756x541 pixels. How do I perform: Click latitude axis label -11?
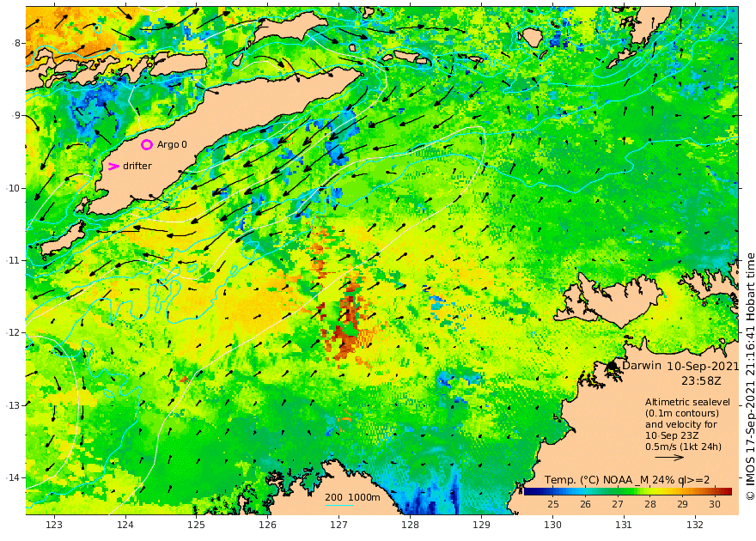[x=13, y=260]
